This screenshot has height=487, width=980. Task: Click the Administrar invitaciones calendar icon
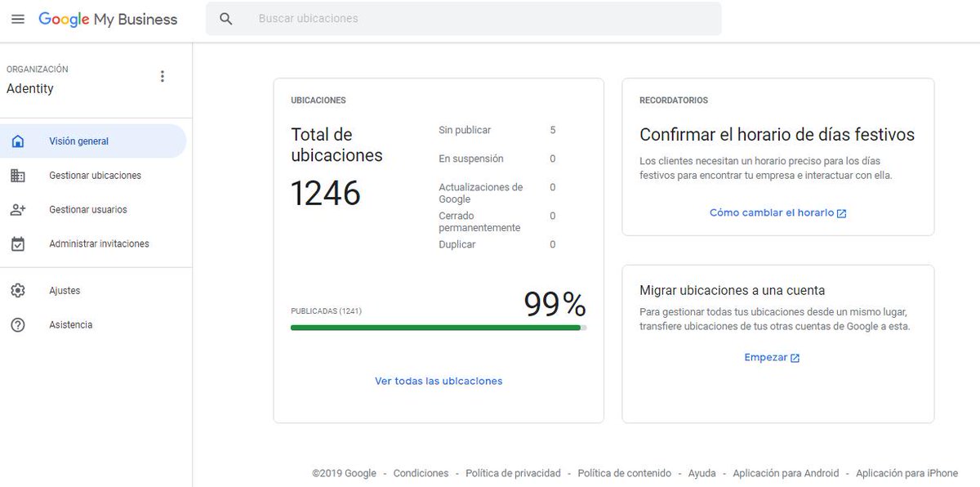click(x=18, y=243)
